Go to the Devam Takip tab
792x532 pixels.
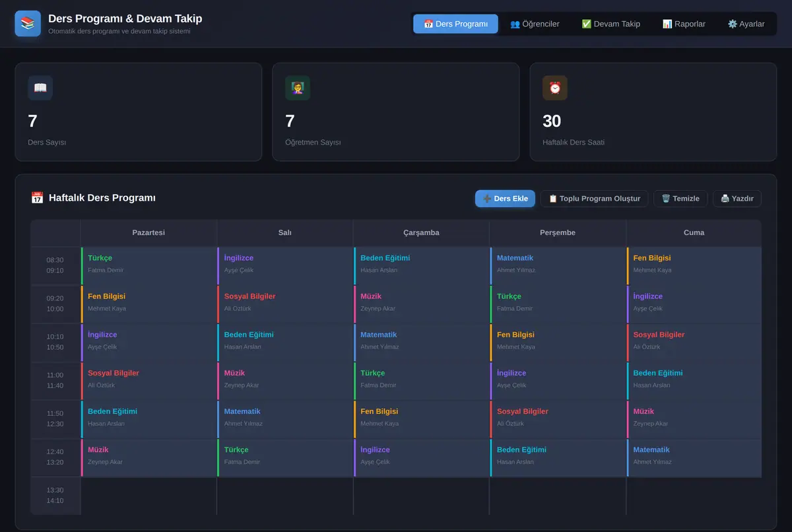click(611, 24)
